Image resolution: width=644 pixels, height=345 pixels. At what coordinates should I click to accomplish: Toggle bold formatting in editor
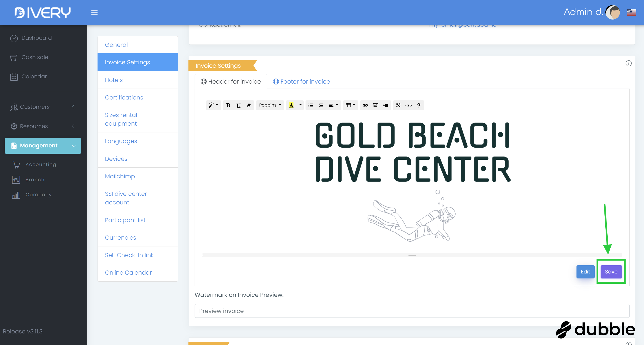tap(228, 105)
